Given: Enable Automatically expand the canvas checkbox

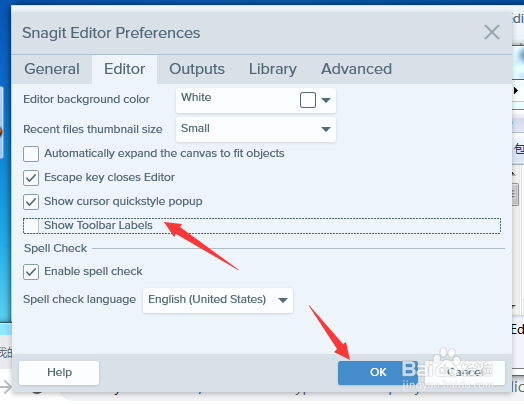Looking at the screenshot, I should (31, 154).
